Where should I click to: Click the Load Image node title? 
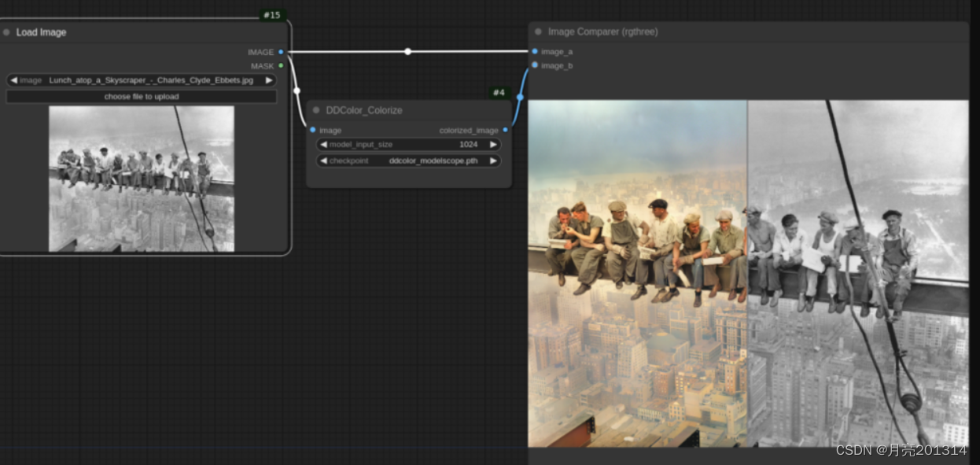click(x=41, y=32)
